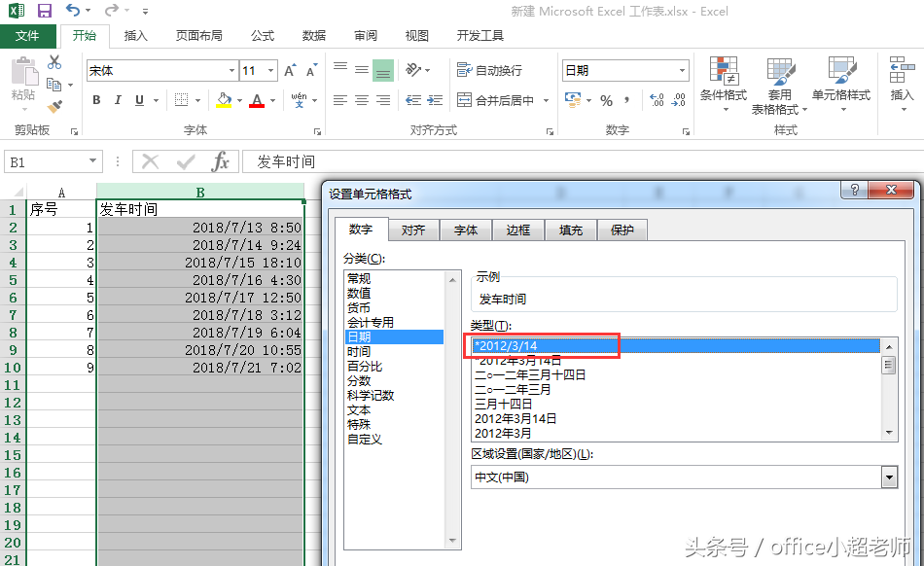This screenshot has width=924, height=566.
Task: Decrease font size with the smaller A
Action: [x=311, y=71]
